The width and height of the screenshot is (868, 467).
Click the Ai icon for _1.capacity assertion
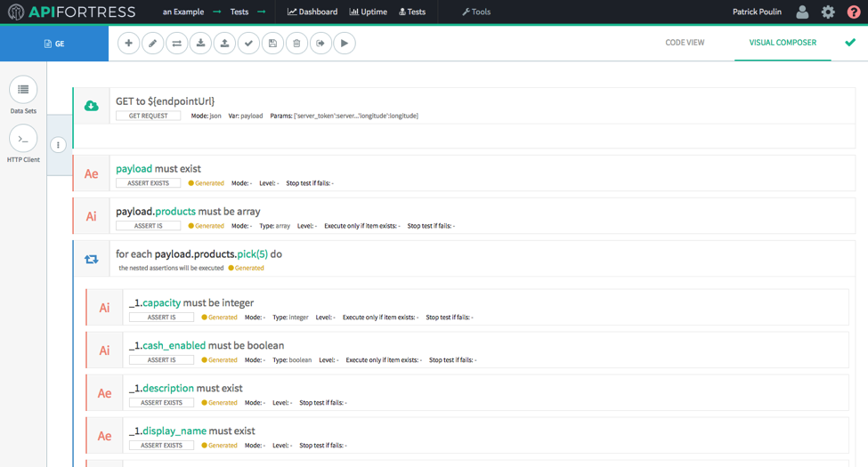105,308
